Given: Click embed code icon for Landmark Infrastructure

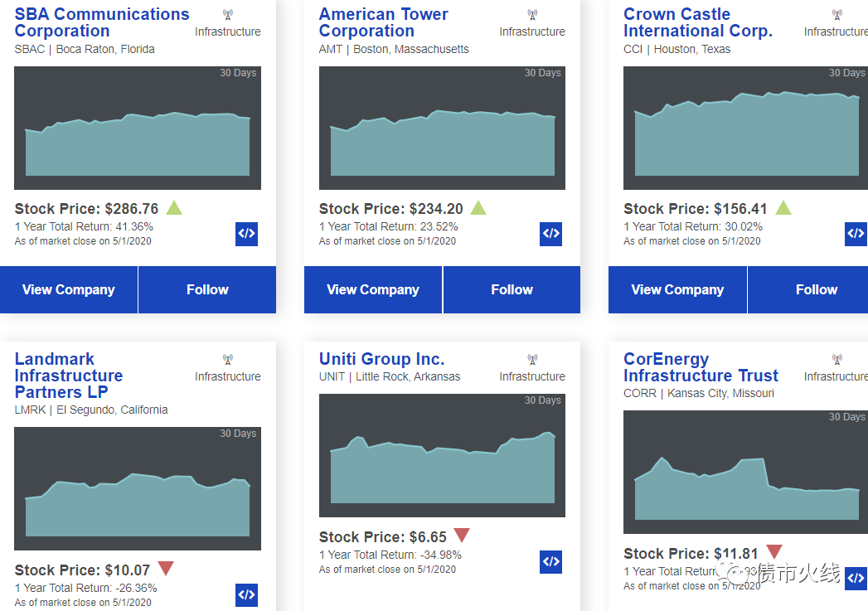Looking at the screenshot, I should pyautogui.click(x=246, y=594).
